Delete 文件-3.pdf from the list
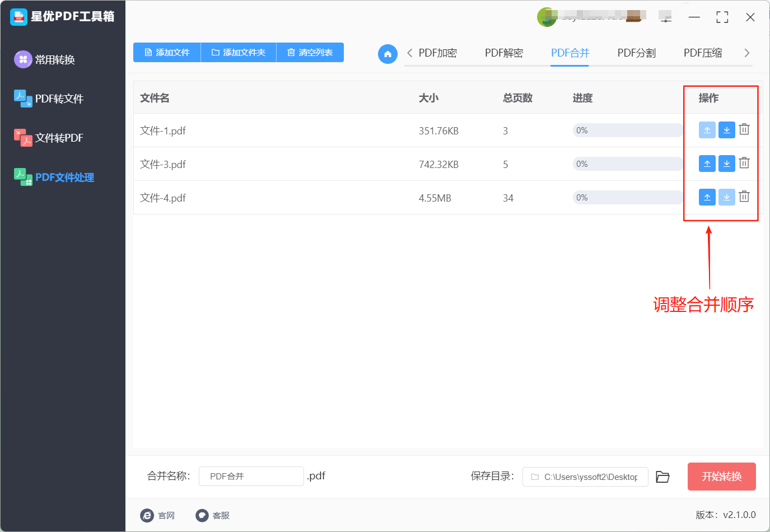This screenshot has height=532, width=770. 744,163
